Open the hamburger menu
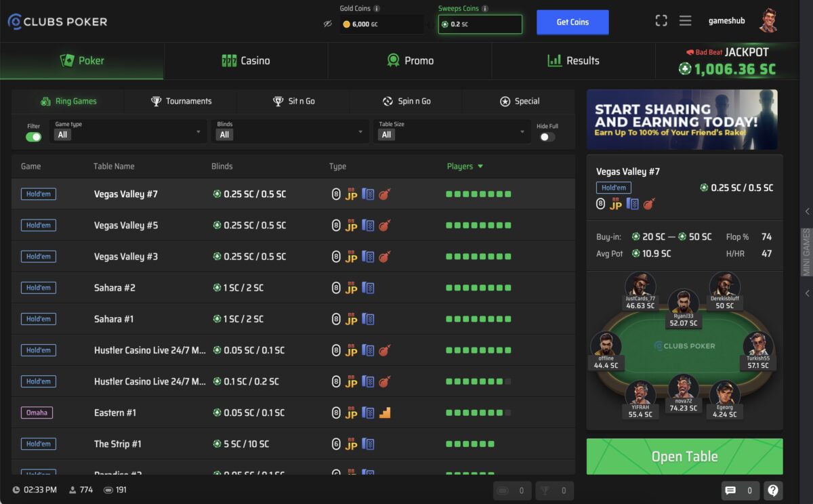Viewport: 813px width, 504px height. [686, 21]
